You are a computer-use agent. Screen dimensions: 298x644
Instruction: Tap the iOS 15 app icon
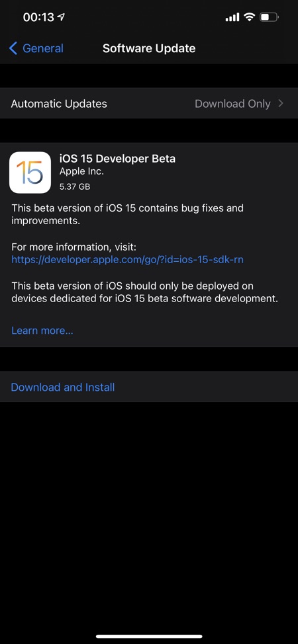coord(30,173)
